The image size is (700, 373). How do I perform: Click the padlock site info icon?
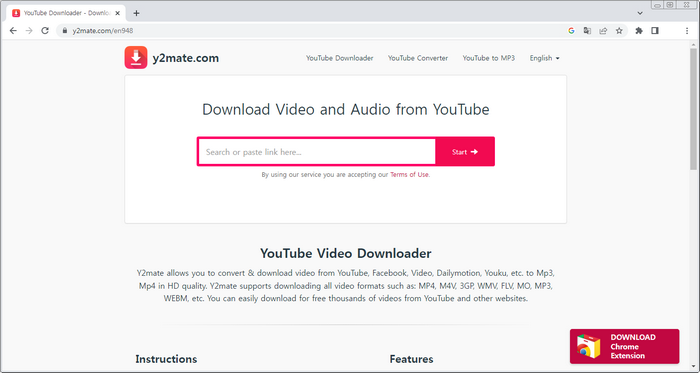[65, 31]
